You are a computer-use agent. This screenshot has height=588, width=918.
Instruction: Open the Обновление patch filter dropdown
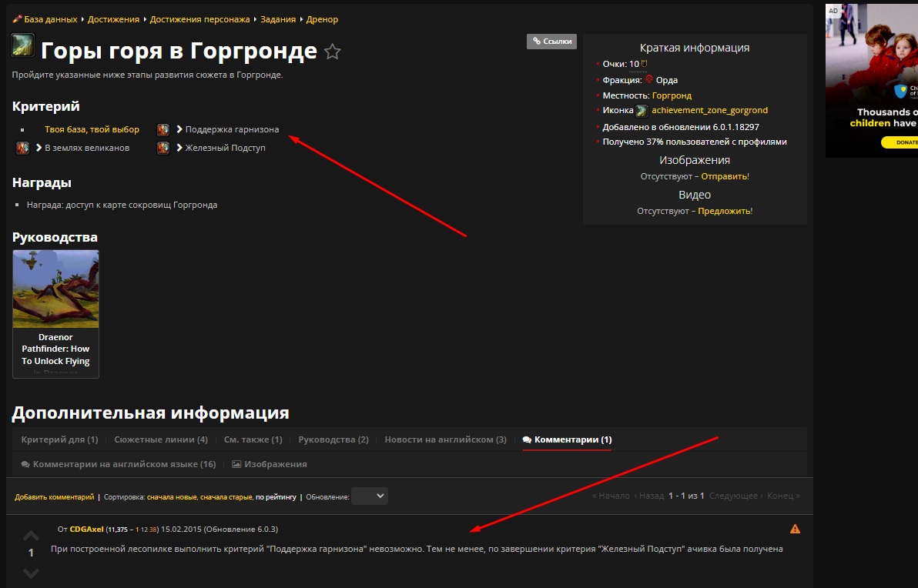369,496
